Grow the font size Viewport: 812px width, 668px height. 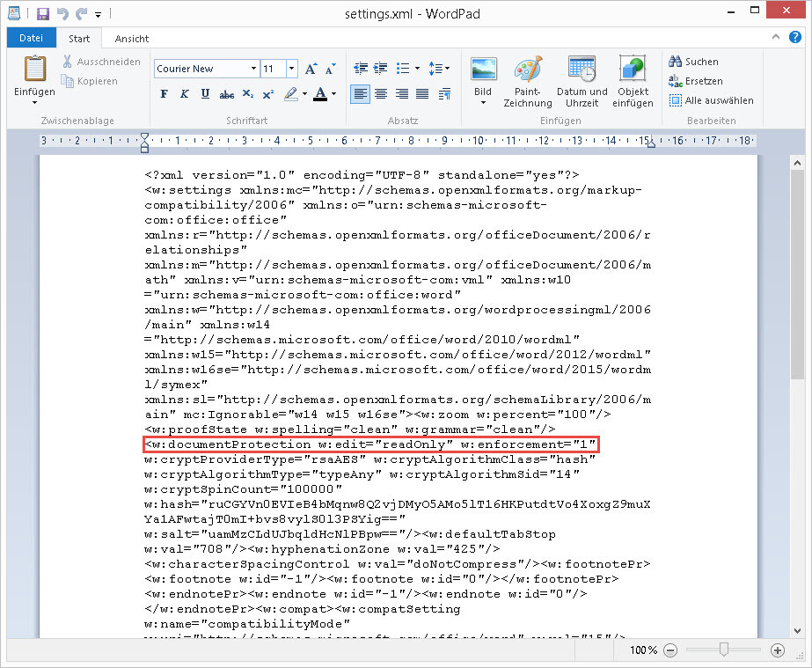coord(311,69)
